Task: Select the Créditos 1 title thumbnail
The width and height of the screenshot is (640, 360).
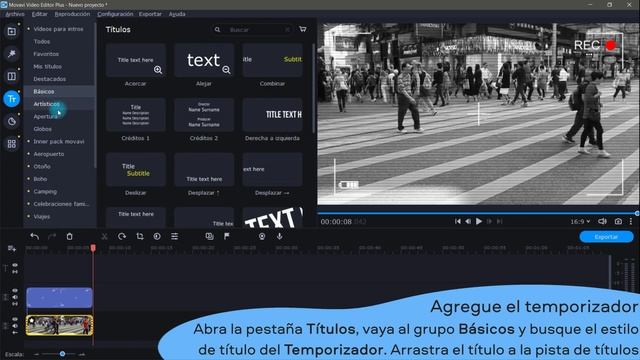Action: pyautogui.click(x=136, y=115)
